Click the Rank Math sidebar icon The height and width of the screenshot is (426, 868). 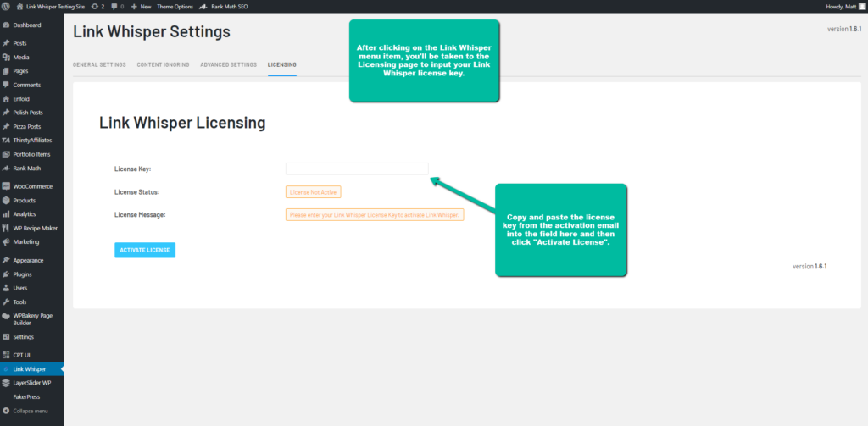coord(6,169)
